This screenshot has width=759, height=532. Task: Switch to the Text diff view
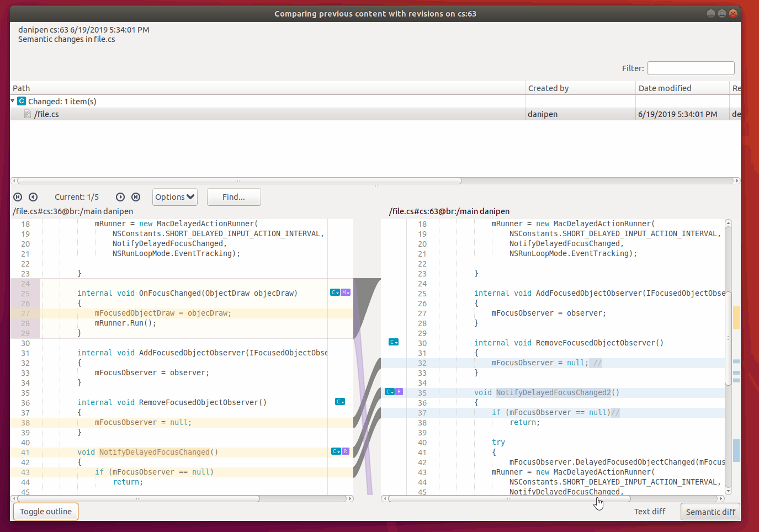(x=649, y=511)
